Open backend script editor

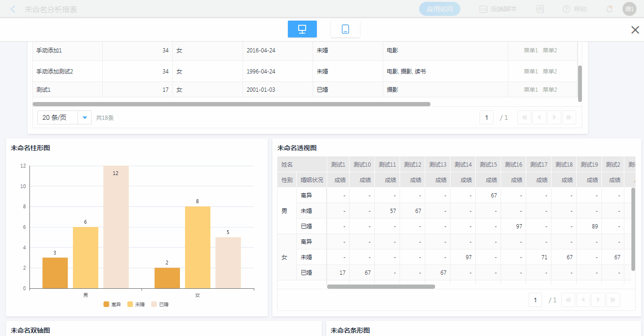(498, 9)
